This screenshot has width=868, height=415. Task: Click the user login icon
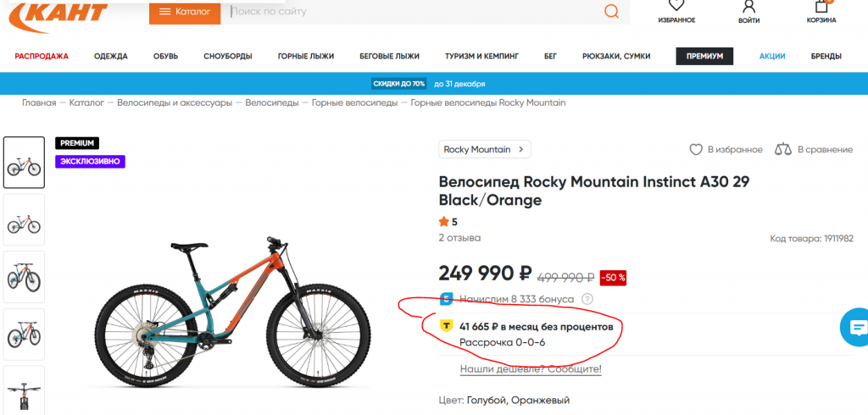pyautogui.click(x=748, y=7)
